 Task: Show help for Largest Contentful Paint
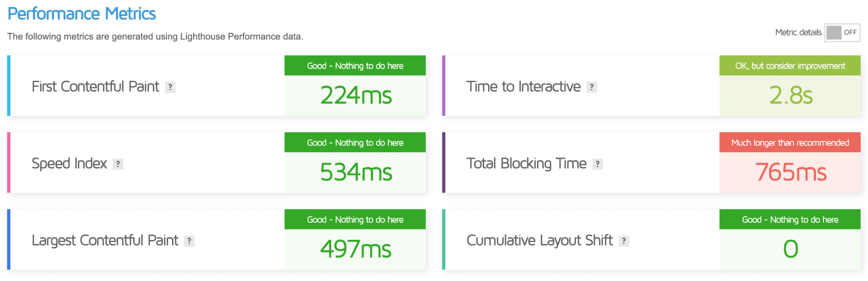click(189, 241)
